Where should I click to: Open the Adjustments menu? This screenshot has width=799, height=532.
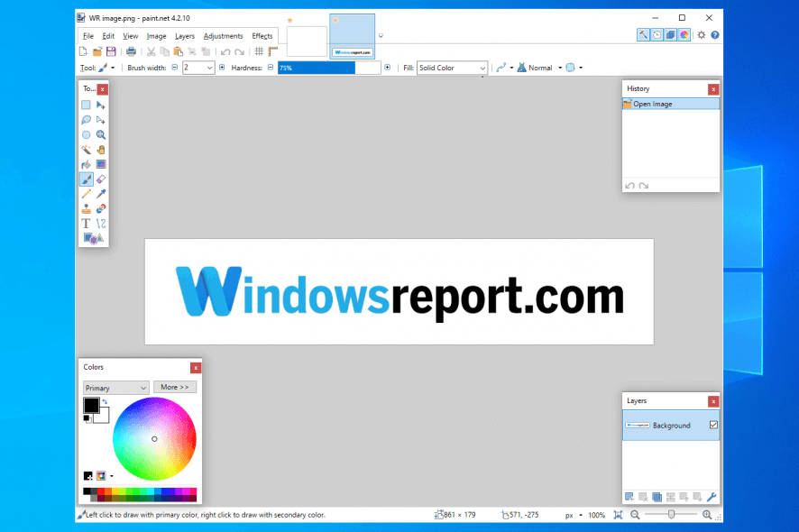coord(223,36)
